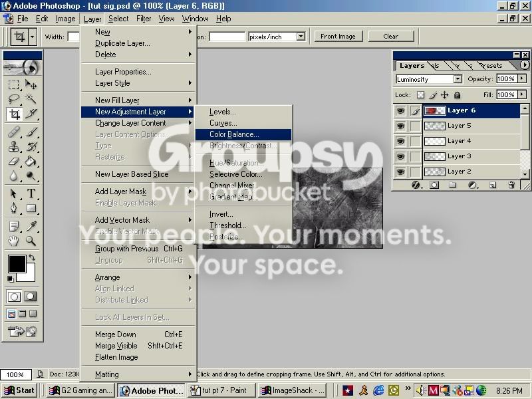
Task: Click the Front Image button
Action: coord(338,37)
